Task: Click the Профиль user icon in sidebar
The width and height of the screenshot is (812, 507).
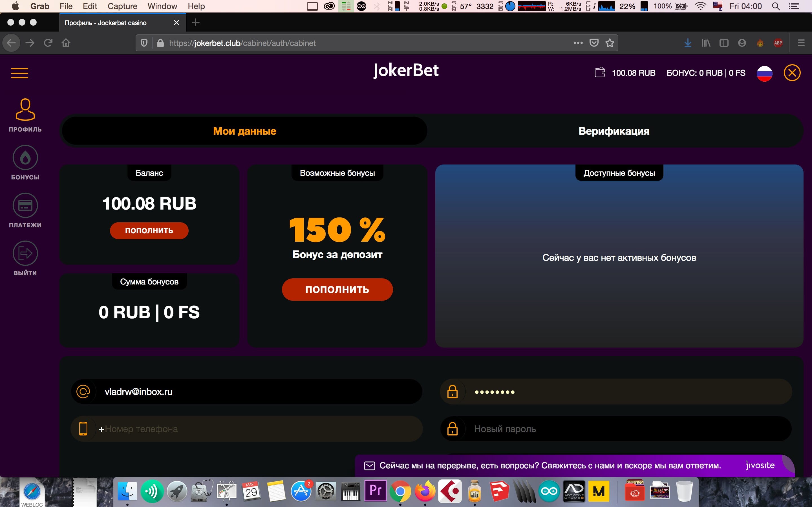Action: pyautogui.click(x=25, y=110)
